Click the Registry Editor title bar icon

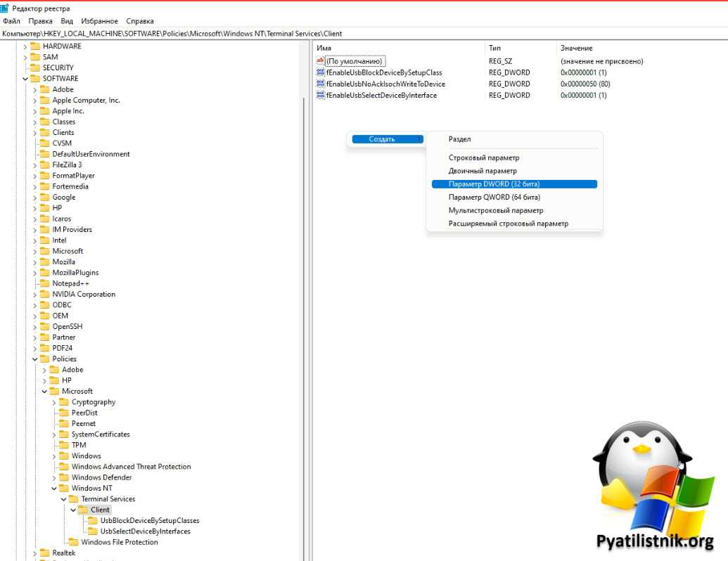tap(5, 8)
